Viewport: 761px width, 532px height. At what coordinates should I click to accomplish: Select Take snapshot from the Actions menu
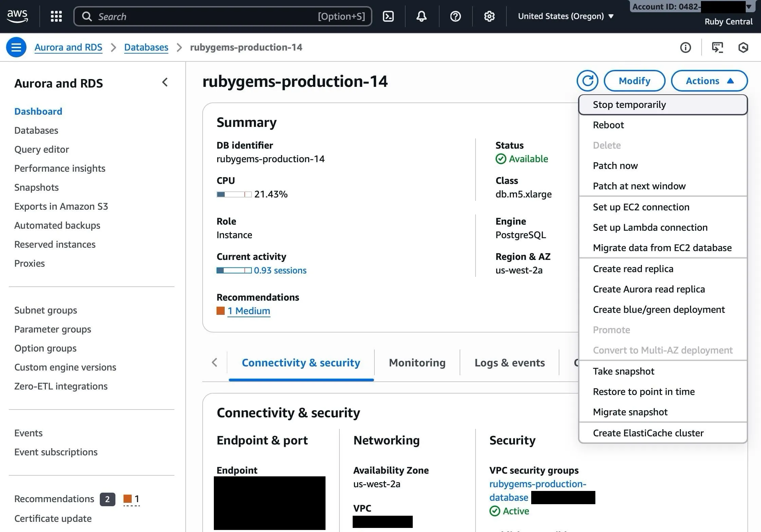[624, 371]
